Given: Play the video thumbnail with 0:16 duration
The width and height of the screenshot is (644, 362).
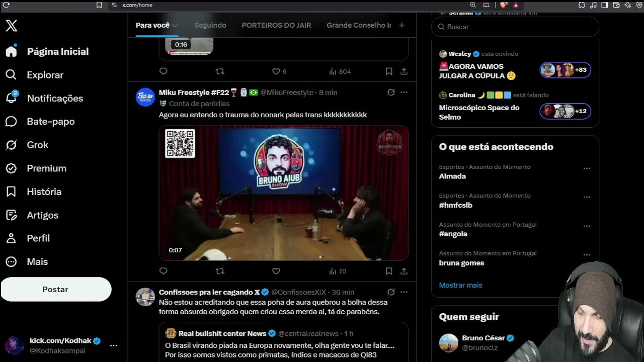Looking at the screenshot, I should (x=189, y=46).
